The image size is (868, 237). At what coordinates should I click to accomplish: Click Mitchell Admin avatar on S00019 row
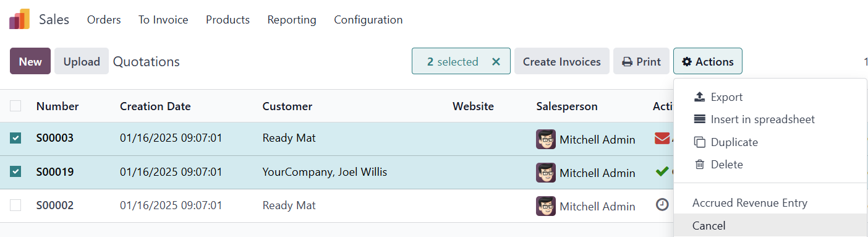[x=546, y=173]
